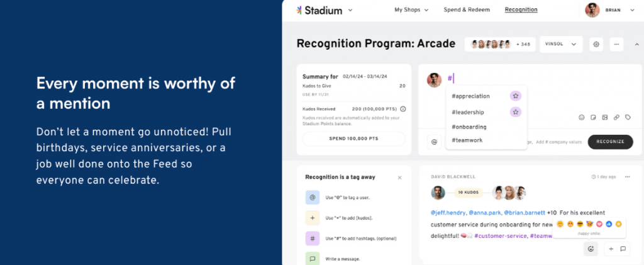Click the purple # hashtag icon
Viewport: 644px width, 265px height.
coord(312,239)
